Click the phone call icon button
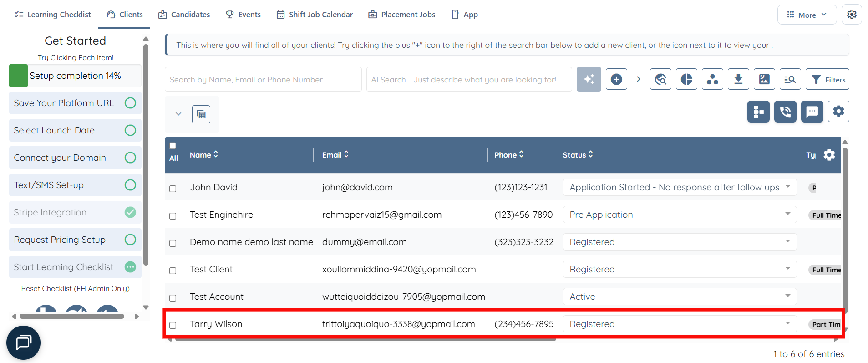This screenshot has width=868, height=363. click(785, 112)
